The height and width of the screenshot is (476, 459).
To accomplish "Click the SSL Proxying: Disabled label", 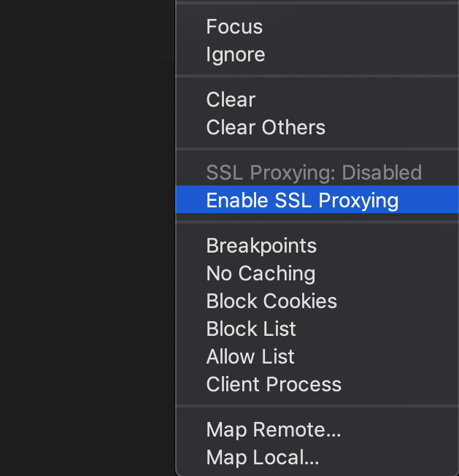I will point(314,172).
